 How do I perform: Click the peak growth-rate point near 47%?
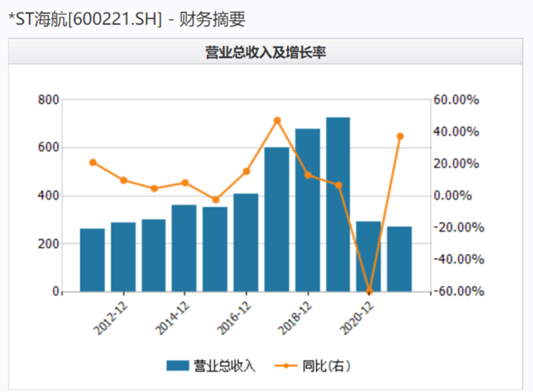(x=277, y=120)
